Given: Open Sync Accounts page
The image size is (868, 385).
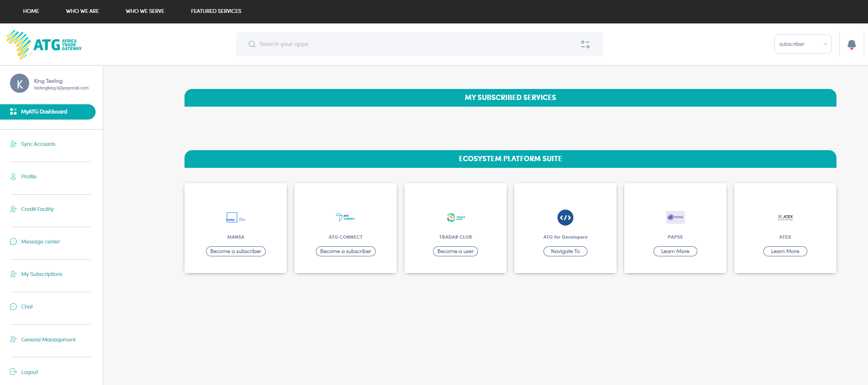Looking at the screenshot, I should pos(38,144).
